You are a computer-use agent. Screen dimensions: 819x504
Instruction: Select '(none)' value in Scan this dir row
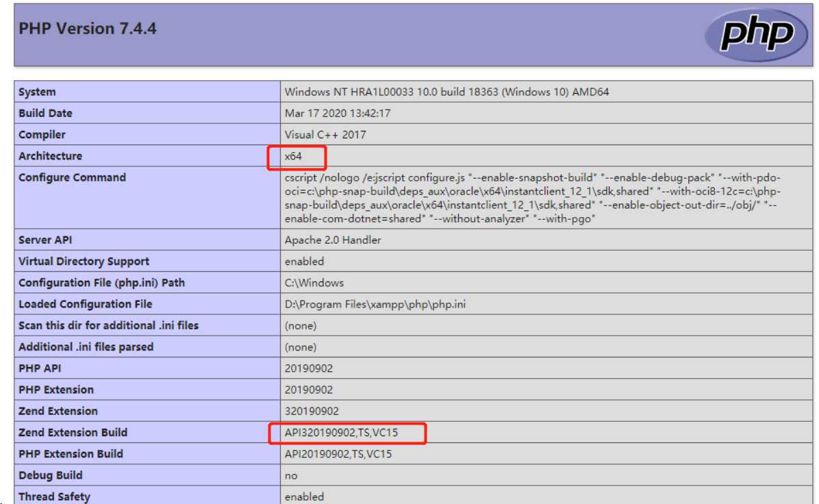point(301,326)
